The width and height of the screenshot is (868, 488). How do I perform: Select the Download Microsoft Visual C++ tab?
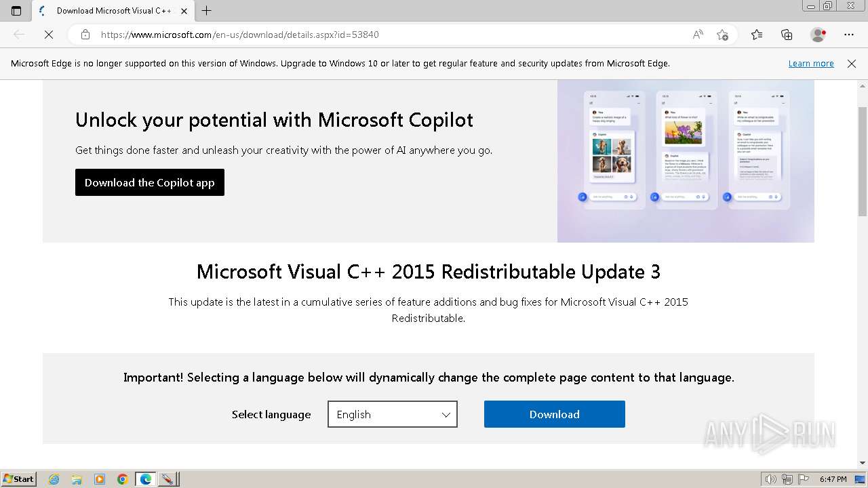click(x=112, y=10)
